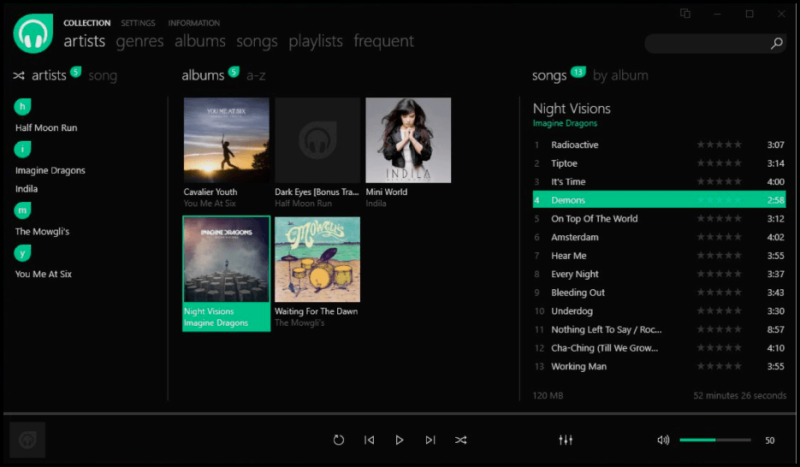Jump to artist letter h badge
This screenshot has width=800, height=467.
[x=22, y=107]
